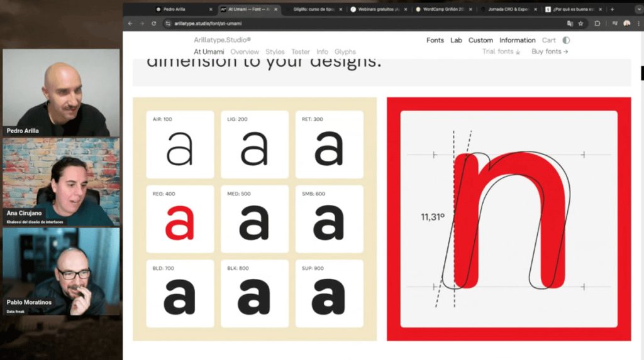This screenshot has height=360, width=644.
Task: Click the Trial fonts download link
Action: [501, 52]
